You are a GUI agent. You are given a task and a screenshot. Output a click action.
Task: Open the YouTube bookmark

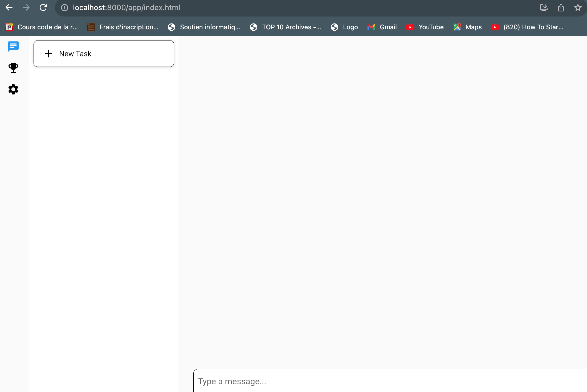[425, 27]
